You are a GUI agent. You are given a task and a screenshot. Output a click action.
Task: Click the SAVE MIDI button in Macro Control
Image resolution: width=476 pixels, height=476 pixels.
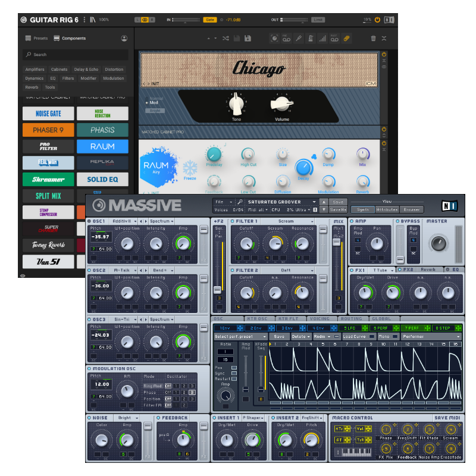[447, 418]
